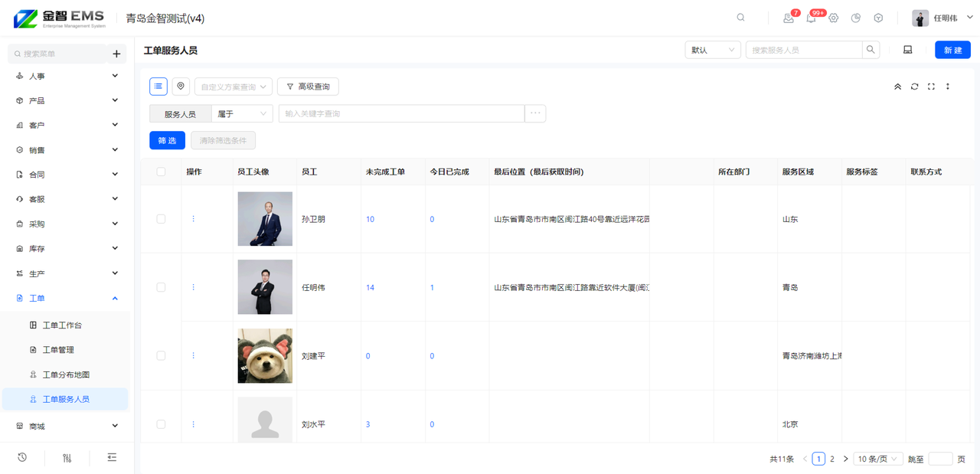Click the hexagon shield icon in header
980x474 pixels.
[878, 18]
